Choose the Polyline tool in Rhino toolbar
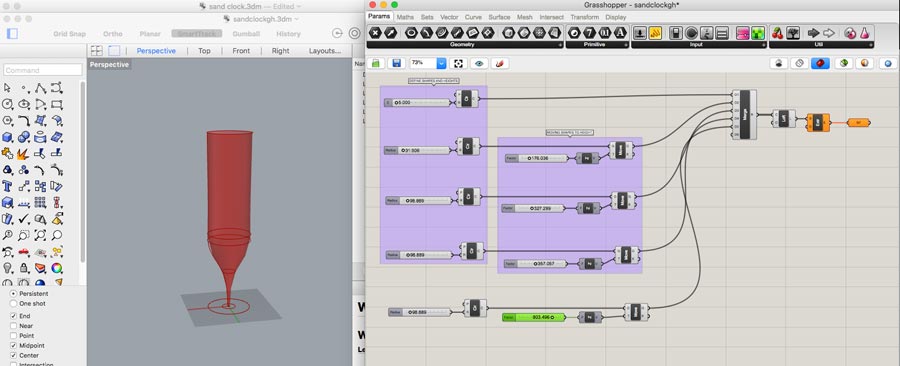Viewport: 900px width, 366px height. pyautogui.click(x=40, y=88)
